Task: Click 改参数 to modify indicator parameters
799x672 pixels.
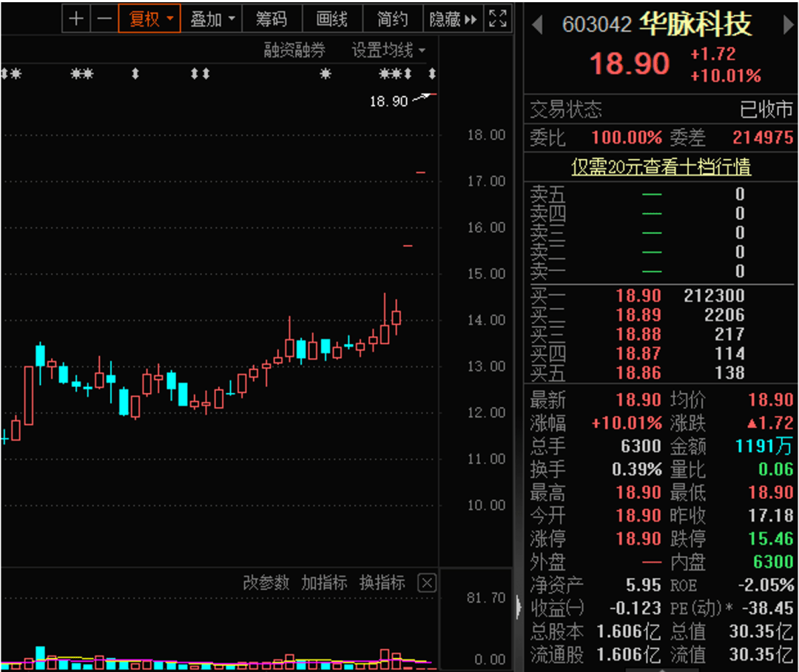Action: (266, 582)
